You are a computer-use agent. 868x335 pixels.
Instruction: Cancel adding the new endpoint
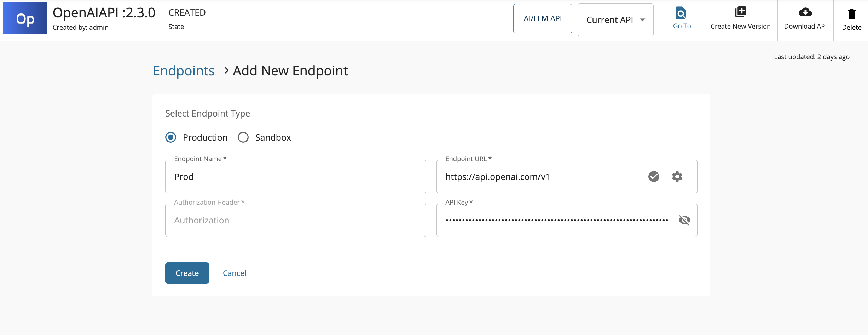pos(234,273)
